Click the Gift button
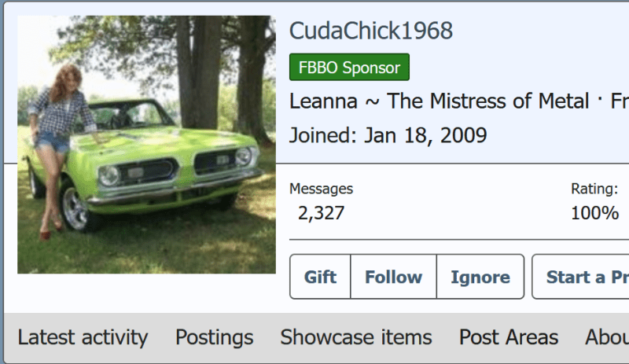 320,277
